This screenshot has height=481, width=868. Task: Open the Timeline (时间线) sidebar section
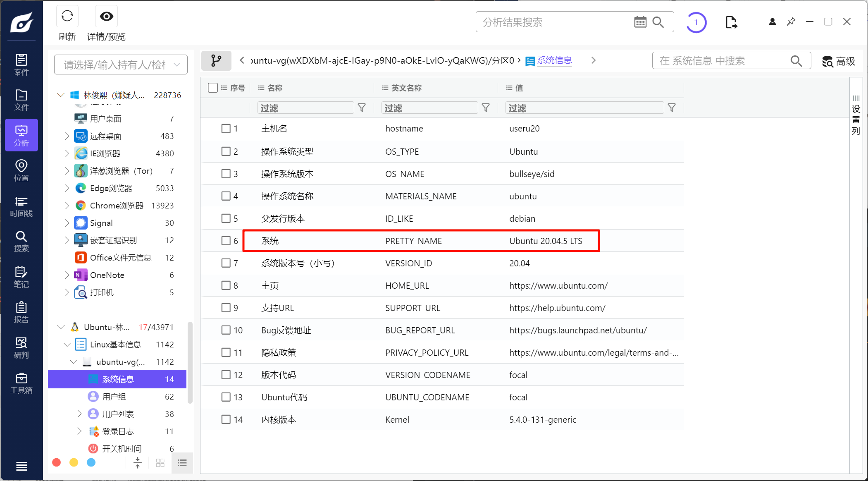(x=21, y=206)
